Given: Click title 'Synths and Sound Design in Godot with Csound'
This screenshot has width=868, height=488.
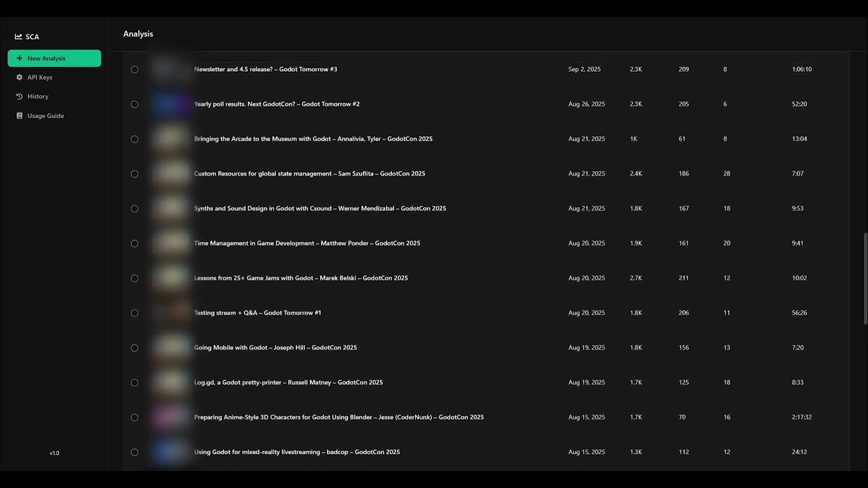Looking at the screenshot, I should pos(263,209).
